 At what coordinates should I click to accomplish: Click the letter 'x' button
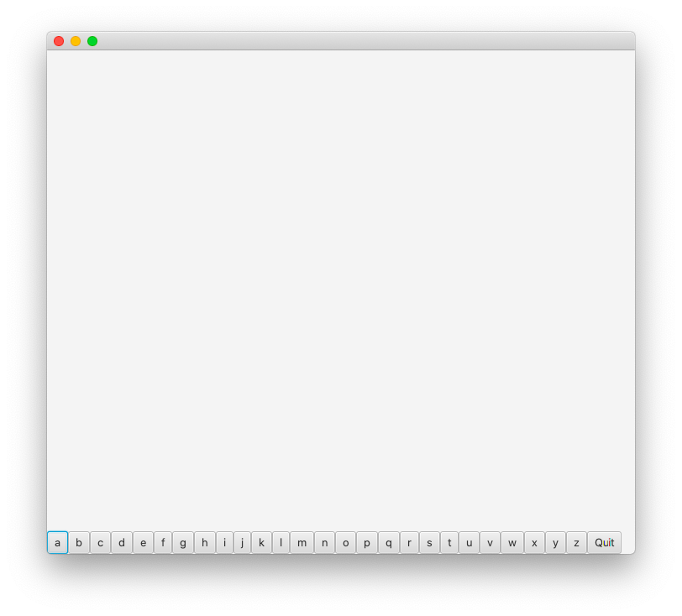tap(534, 542)
